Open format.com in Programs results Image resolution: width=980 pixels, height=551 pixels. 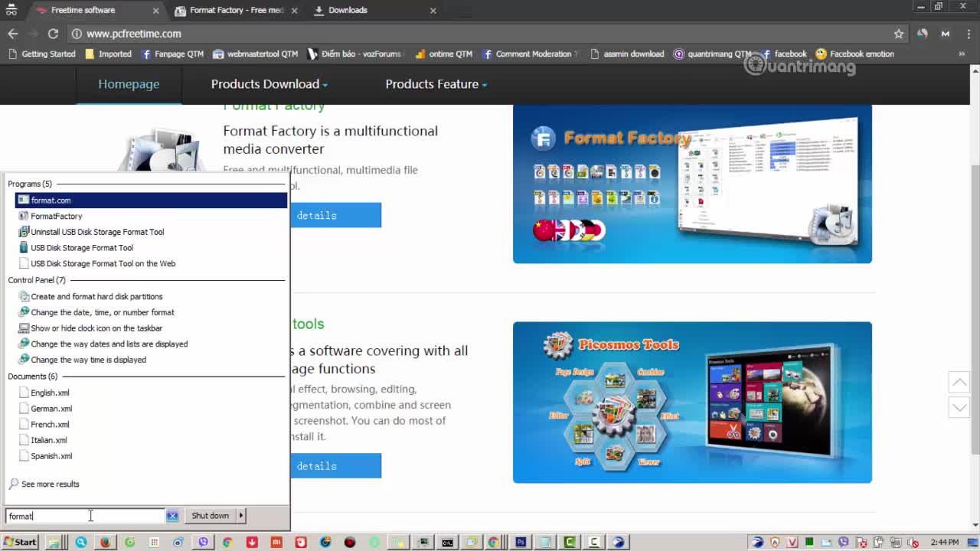point(151,201)
